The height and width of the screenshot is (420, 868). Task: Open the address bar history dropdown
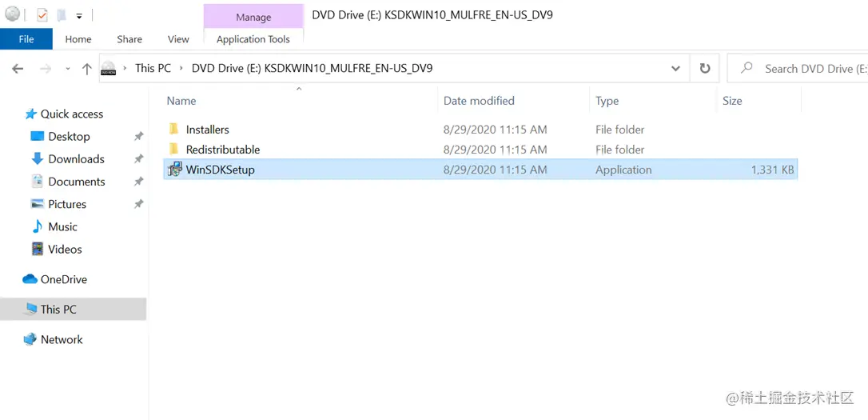pos(676,69)
